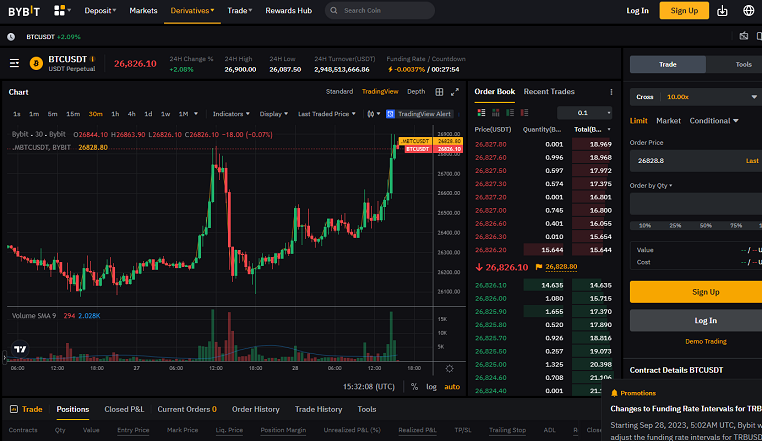Click the TradingView logo on chart
762x441 pixels.
coord(20,349)
